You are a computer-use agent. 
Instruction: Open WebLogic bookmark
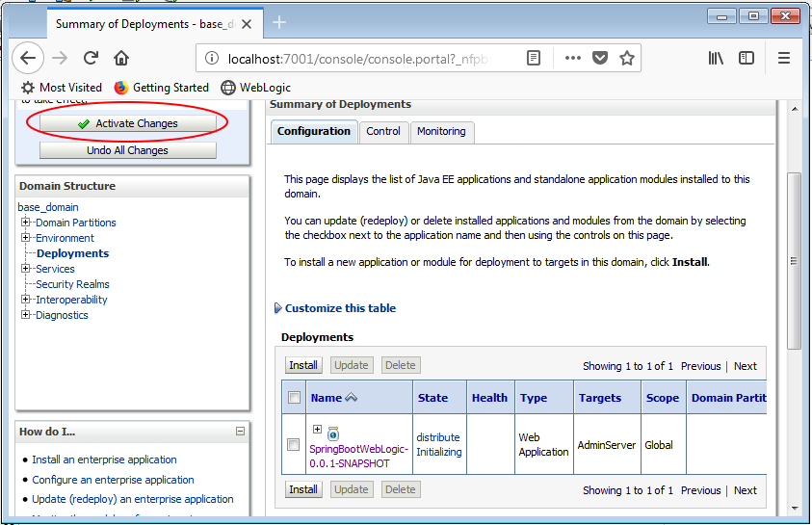pos(256,88)
